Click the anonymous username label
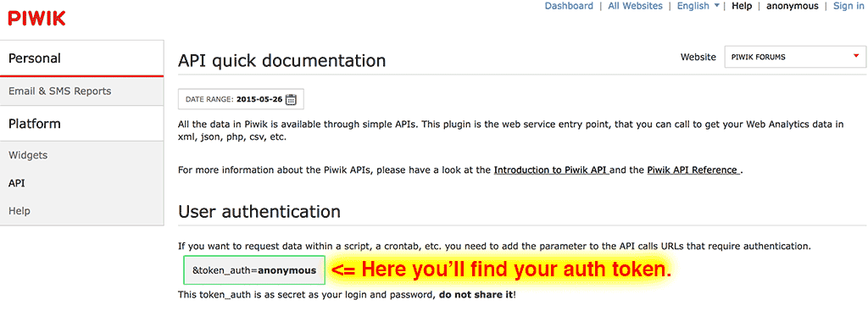The image size is (868, 311). pyautogui.click(x=793, y=6)
